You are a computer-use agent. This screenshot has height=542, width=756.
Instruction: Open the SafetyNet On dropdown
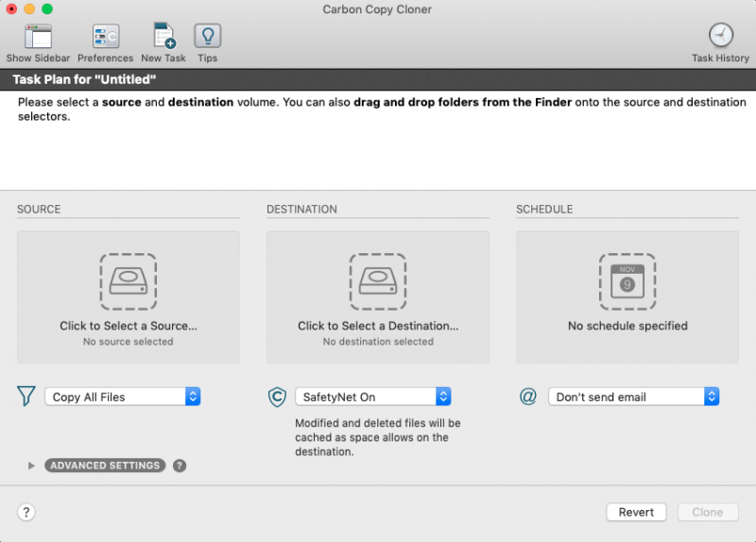point(372,397)
